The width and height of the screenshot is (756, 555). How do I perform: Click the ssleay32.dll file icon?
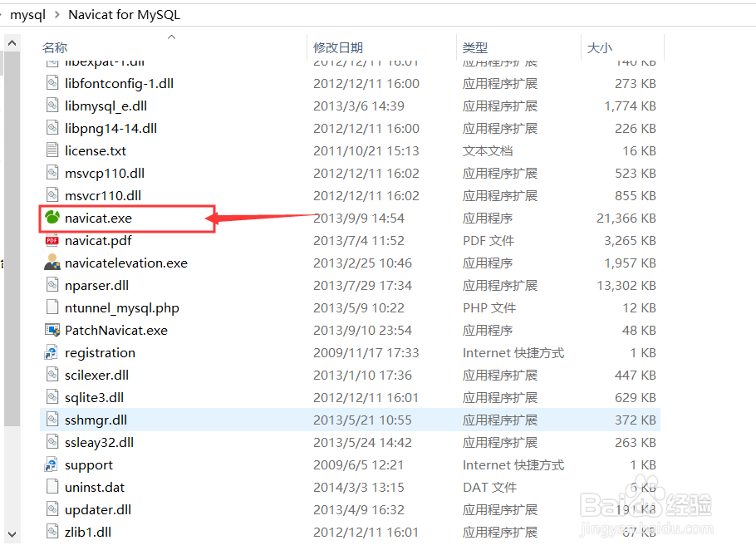(x=52, y=442)
